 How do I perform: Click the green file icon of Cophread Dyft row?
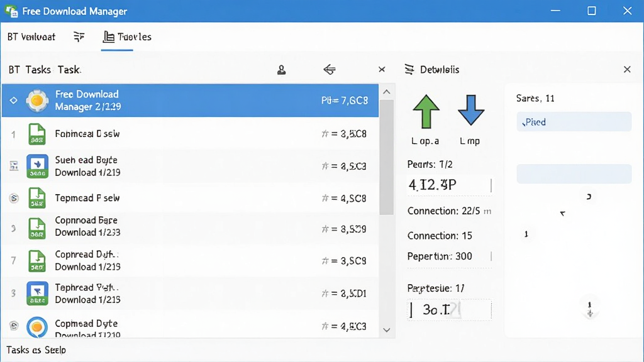click(x=37, y=261)
